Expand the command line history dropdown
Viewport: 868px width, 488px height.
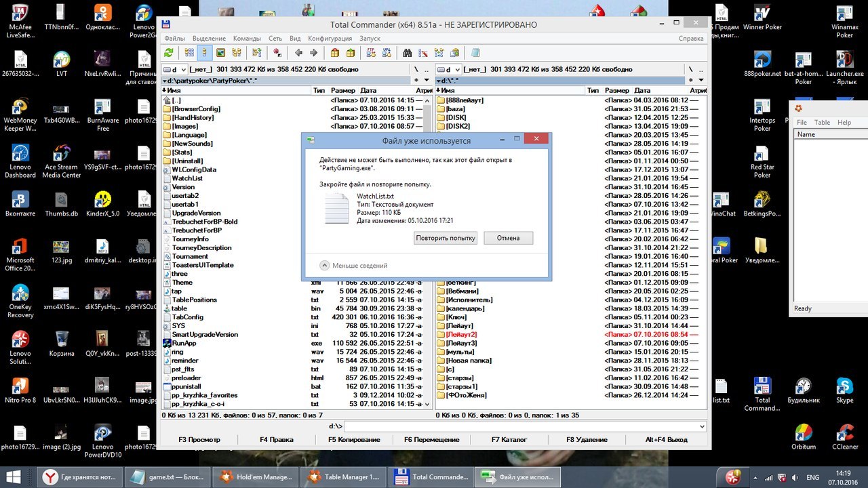click(x=701, y=426)
